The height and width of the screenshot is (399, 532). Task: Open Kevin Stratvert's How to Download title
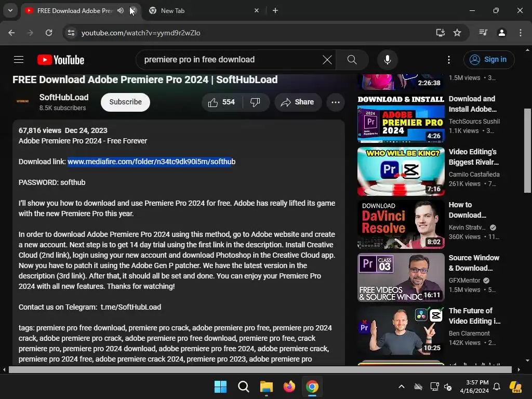(467, 210)
